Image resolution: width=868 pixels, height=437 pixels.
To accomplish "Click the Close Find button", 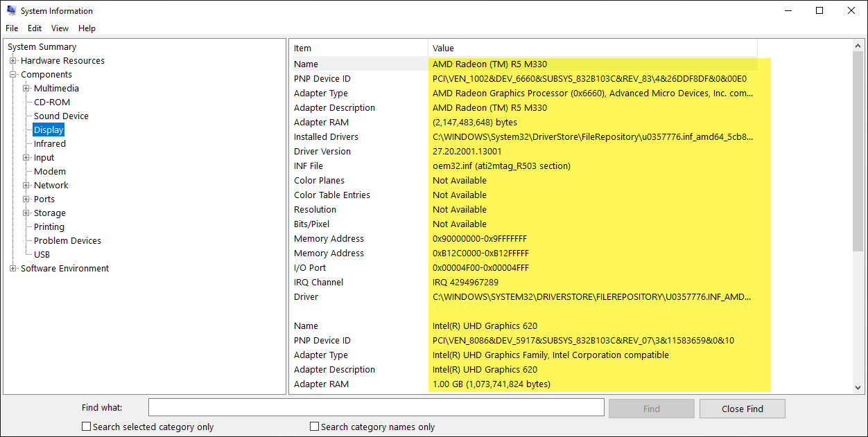I will pos(743,409).
